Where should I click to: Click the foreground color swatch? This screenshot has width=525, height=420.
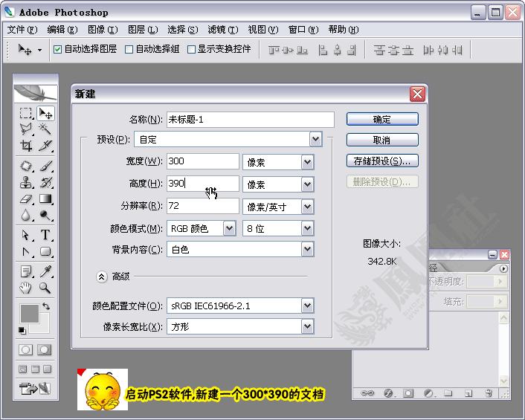(x=30, y=314)
